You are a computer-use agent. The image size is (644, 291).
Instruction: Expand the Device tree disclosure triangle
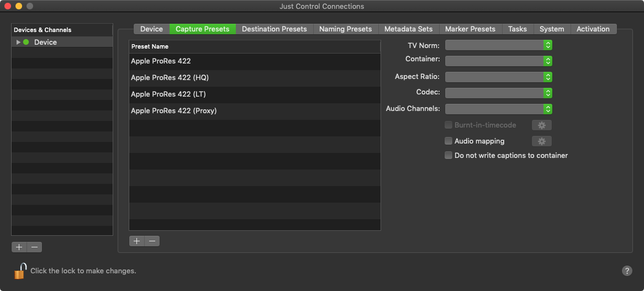[x=18, y=42]
